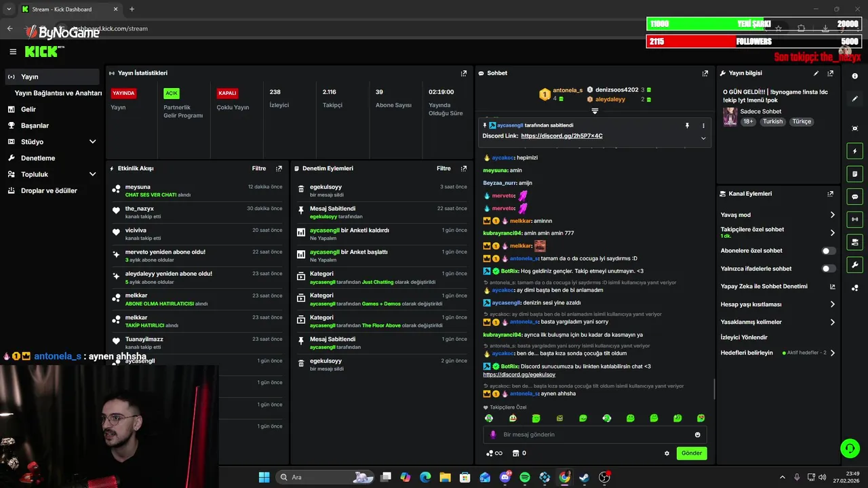Click the camera panel icon in right sidebar
Screen dimensions: 868x488
(x=854, y=242)
